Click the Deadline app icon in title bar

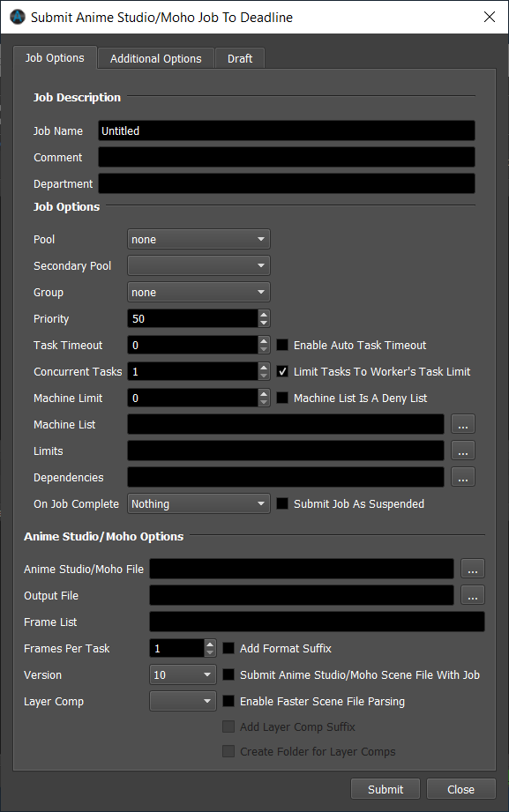tap(18, 17)
